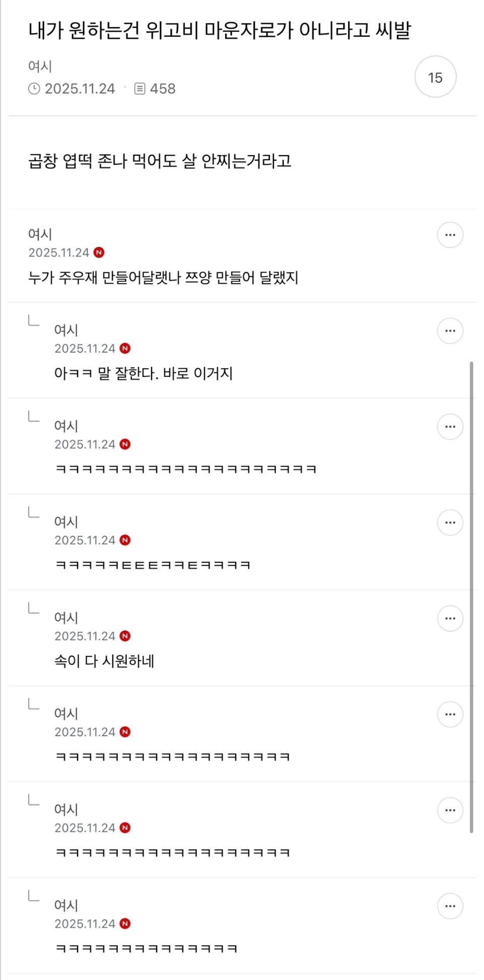Viewport: 484px width, 980px height.
Task: Click the vertical scrollbar on the right edge
Action: 471,597
